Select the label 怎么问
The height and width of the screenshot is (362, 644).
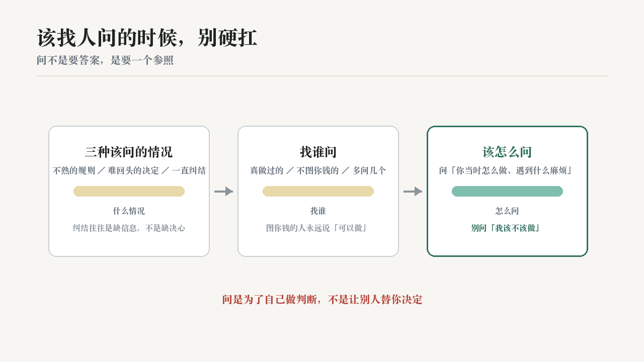pos(507,211)
